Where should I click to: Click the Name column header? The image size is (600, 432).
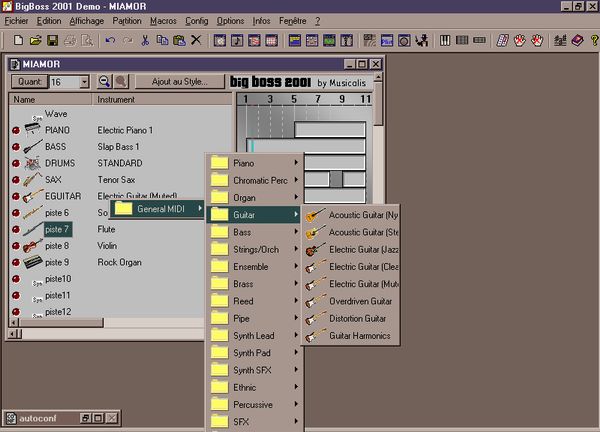coord(50,99)
